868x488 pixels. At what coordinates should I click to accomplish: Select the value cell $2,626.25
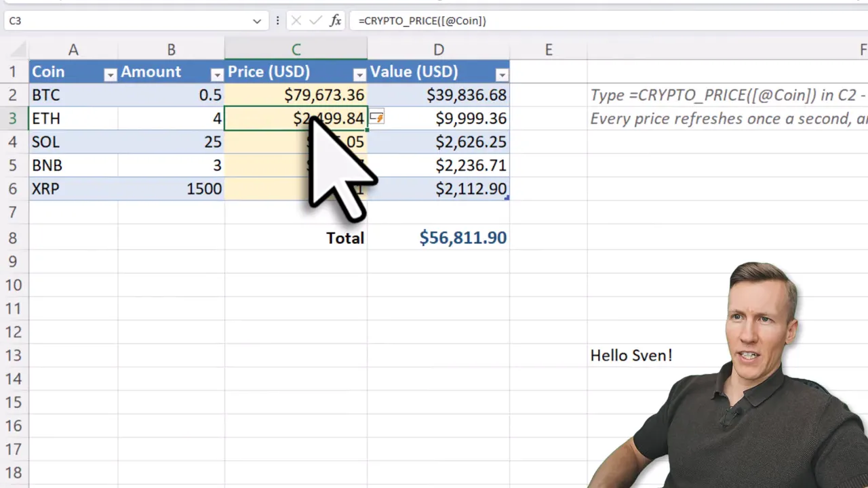(x=439, y=142)
